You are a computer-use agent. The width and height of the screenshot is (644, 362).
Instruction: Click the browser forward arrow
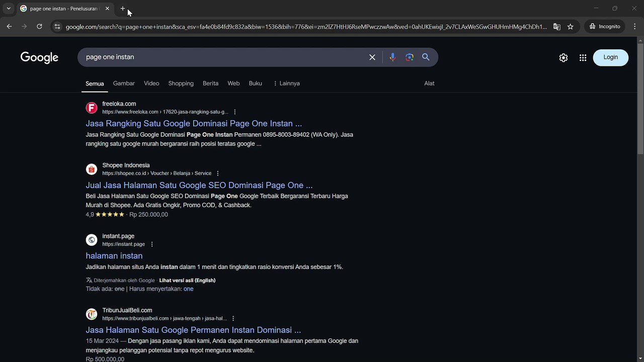[24, 26]
